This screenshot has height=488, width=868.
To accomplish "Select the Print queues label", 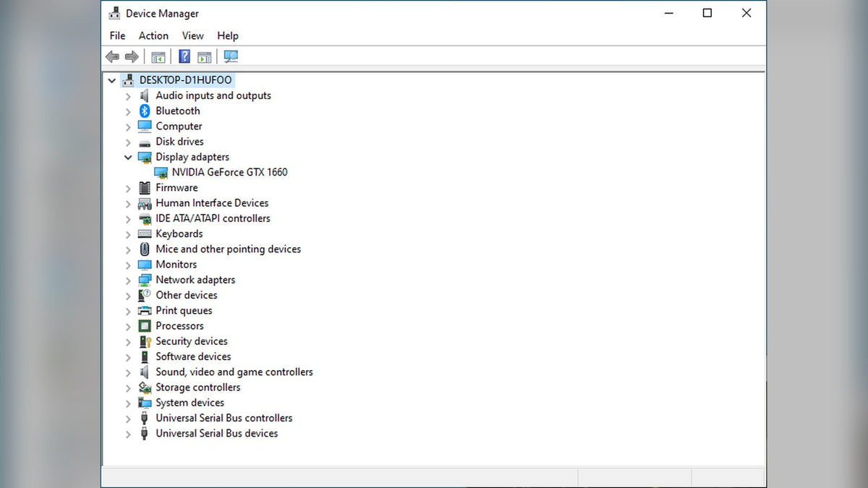I will coord(184,310).
